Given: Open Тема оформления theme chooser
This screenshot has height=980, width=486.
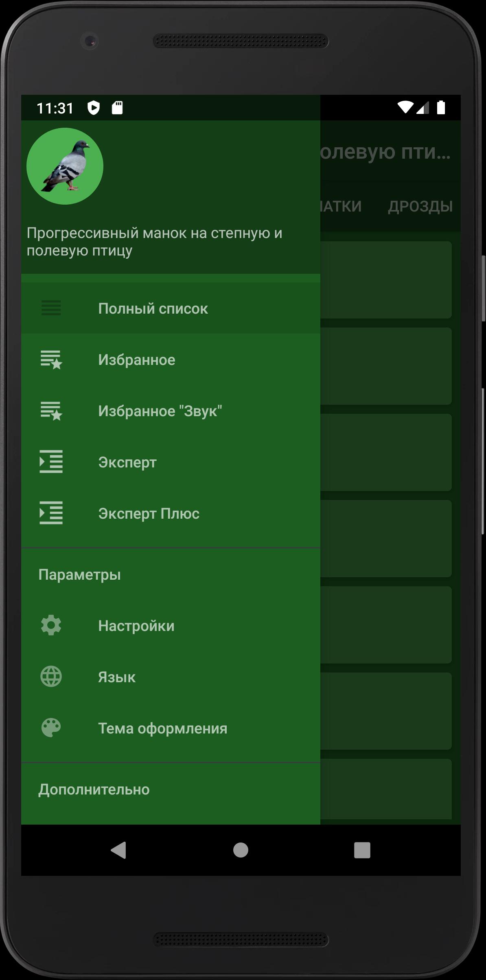Looking at the screenshot, I should pyautogui.click(x=171, y=728).
